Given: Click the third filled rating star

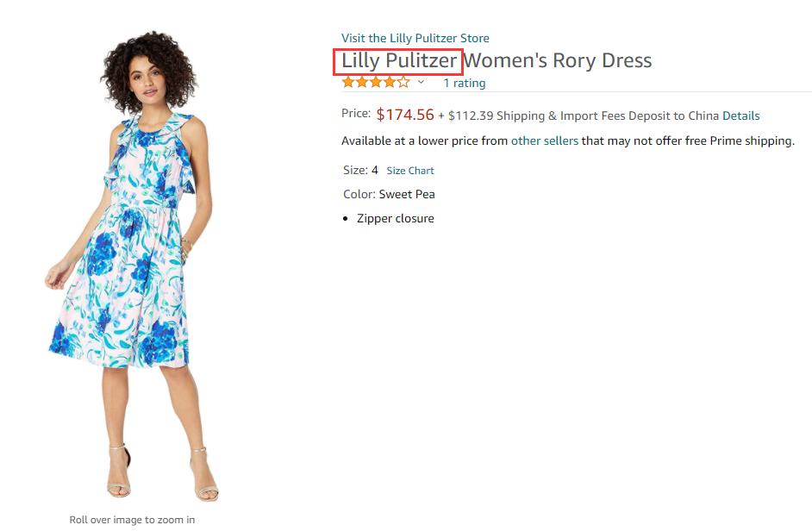Looking at the screenshot, I should pos(376,83).
